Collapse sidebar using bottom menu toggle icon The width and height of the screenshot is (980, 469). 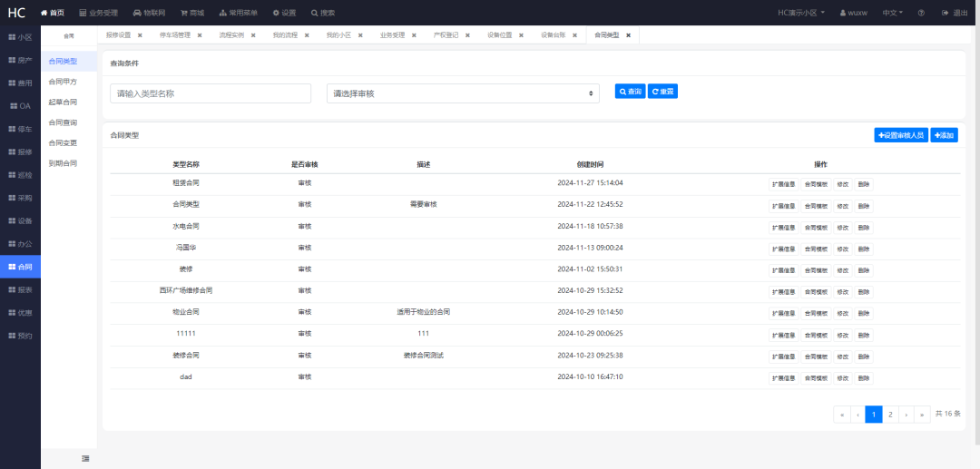click(85, 458)
